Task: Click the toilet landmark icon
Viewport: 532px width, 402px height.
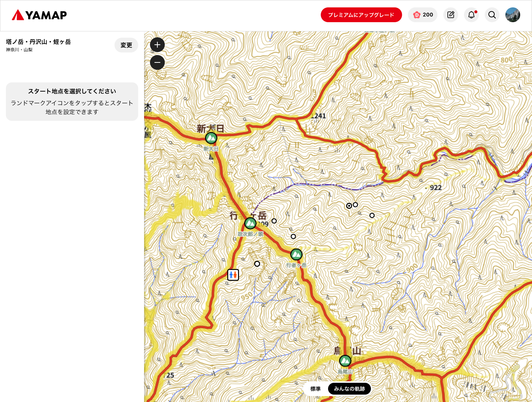Action: 233,275
